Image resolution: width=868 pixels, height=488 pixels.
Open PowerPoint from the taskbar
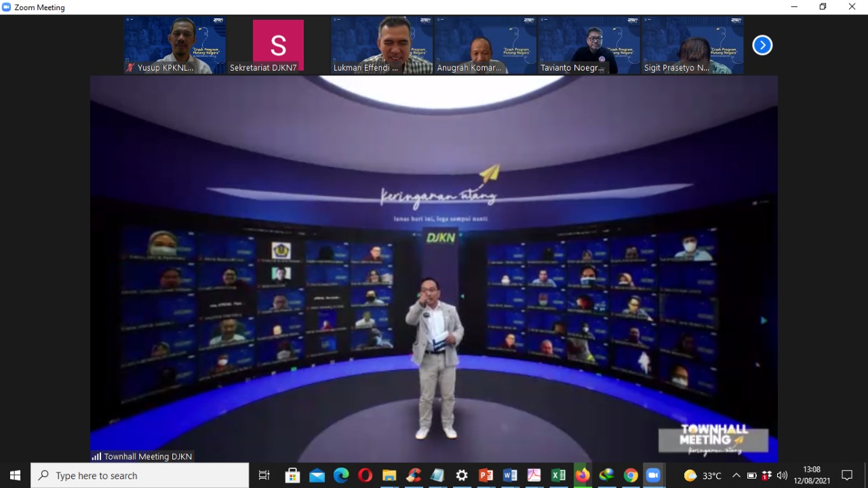tap(486, 475)
